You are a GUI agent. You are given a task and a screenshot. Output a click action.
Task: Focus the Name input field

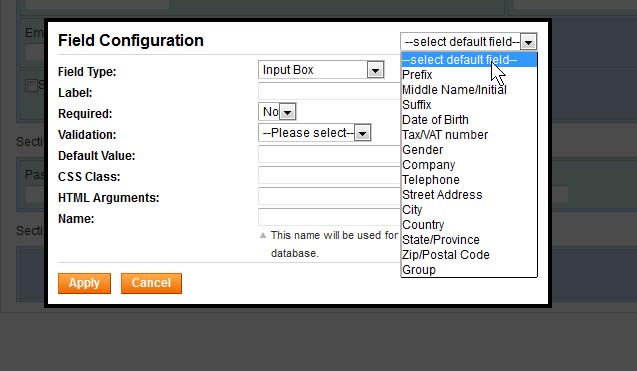pyautogui.click(x=329, y=217)
